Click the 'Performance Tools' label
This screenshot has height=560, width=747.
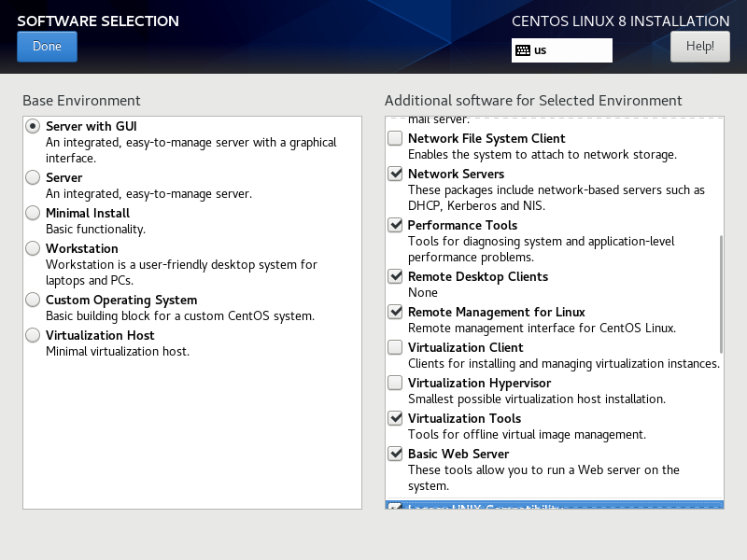tap(462, 225)
